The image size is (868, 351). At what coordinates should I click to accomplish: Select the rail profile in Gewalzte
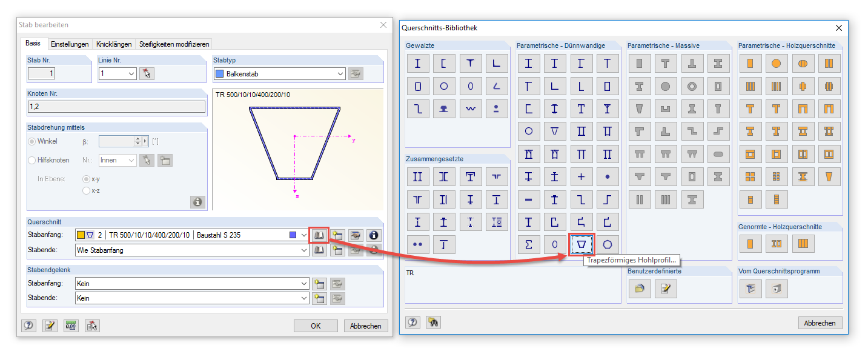[444, 109]
